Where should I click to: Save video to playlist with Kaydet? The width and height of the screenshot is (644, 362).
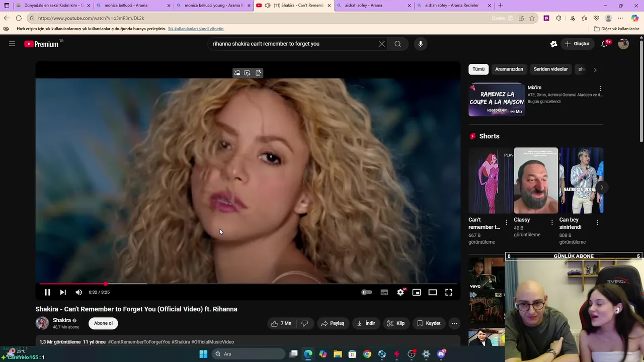tap(429, 323)
